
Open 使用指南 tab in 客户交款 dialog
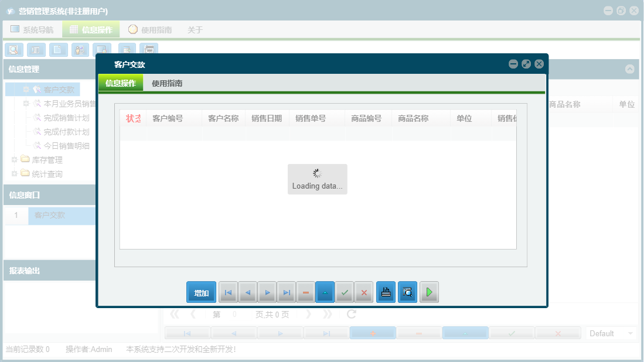coord(167,83)
